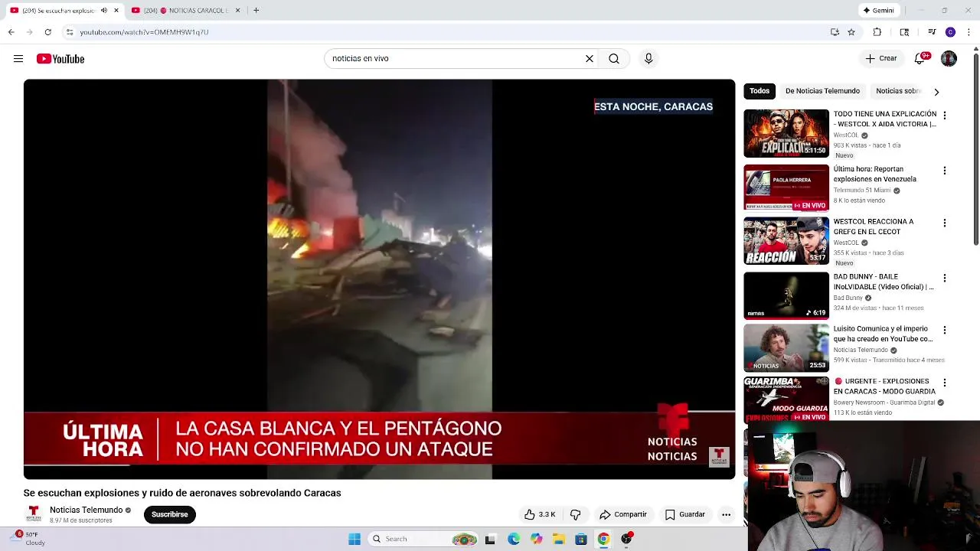Screen dimensions: 980x551
Task: Click the browser address bar URL
Action: coord(144,32)
